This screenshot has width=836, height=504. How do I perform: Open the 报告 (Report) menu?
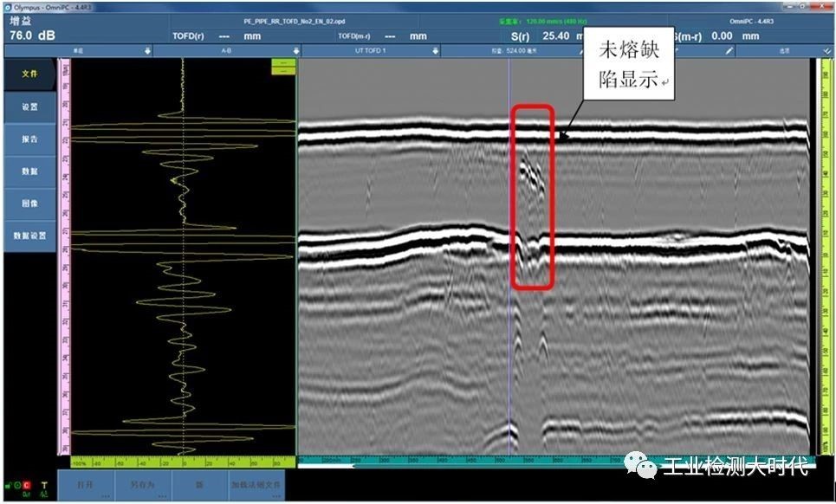[x=29, y=139]
